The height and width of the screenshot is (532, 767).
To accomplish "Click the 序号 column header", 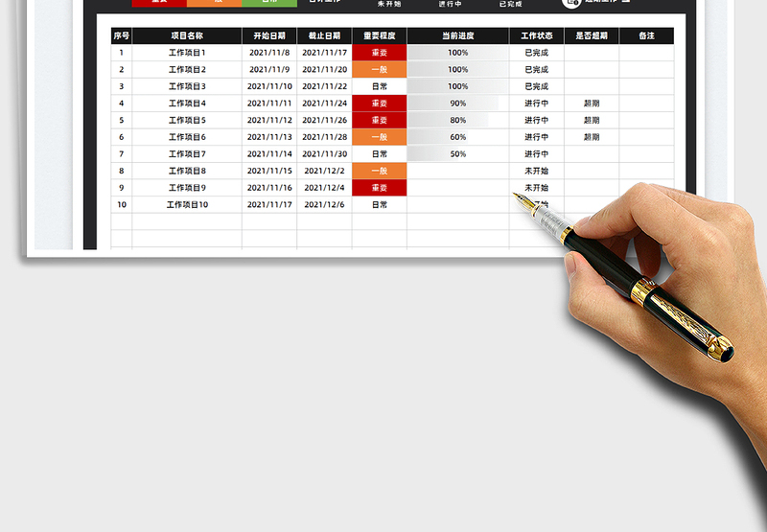I will [x=121, y=35].
